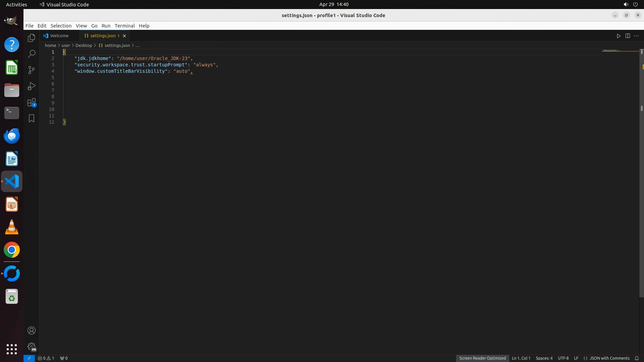Open the Extensions view
The width and height of the screenshot is (644, 362).
pos(32,103)
